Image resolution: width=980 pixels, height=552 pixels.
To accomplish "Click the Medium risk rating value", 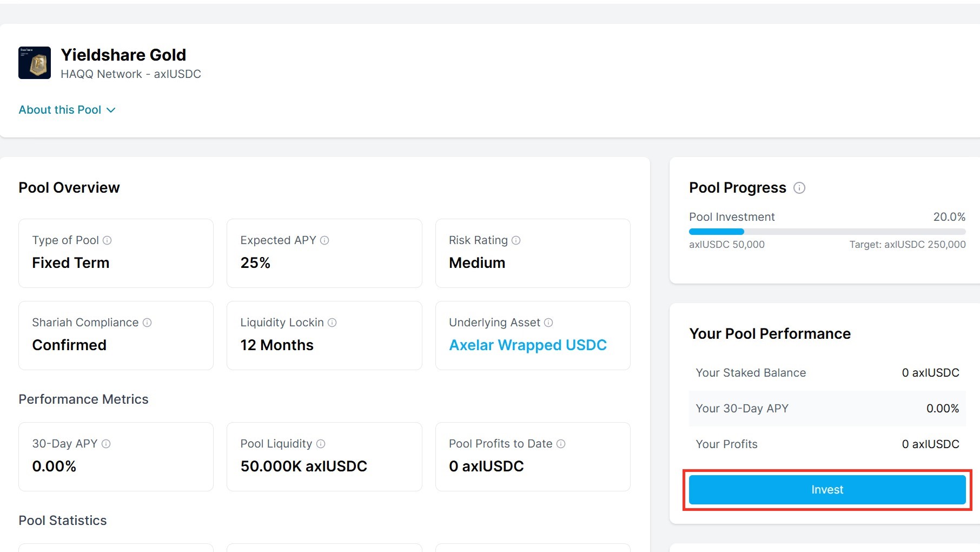I will point(477,263).
